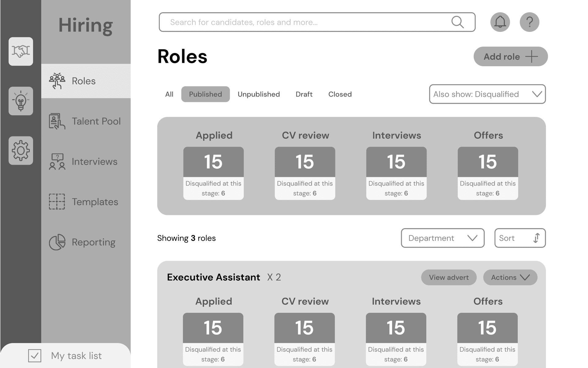Select the Closed roles tab

340,94
